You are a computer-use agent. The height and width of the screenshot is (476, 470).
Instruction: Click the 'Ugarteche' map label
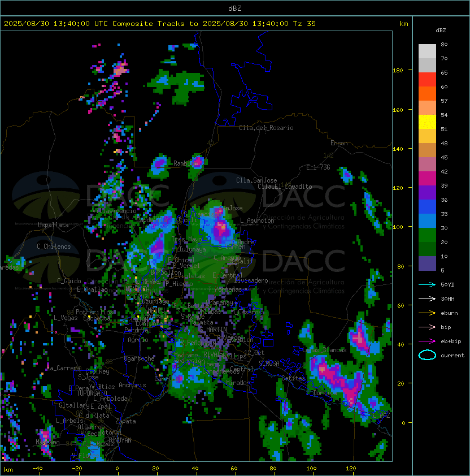pos(140,358)
